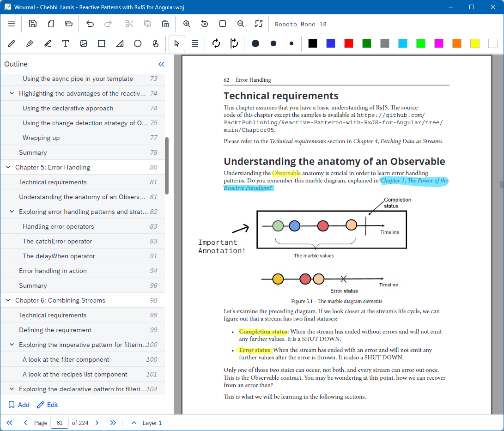Open 'Wrapping up' outline entry
This screenshot has height=431, width=504.
[83, 138]
